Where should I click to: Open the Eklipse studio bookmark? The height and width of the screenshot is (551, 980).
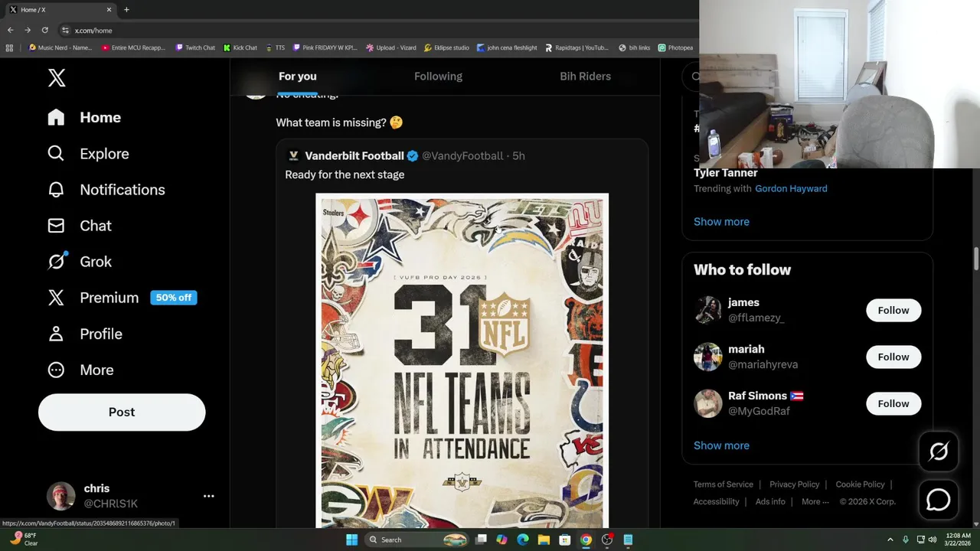pyautogui.click(x=446, y=47)
